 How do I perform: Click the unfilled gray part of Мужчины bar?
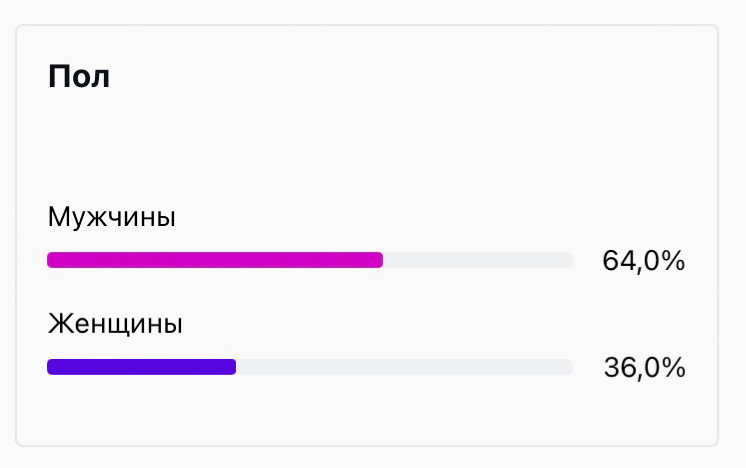477,260
